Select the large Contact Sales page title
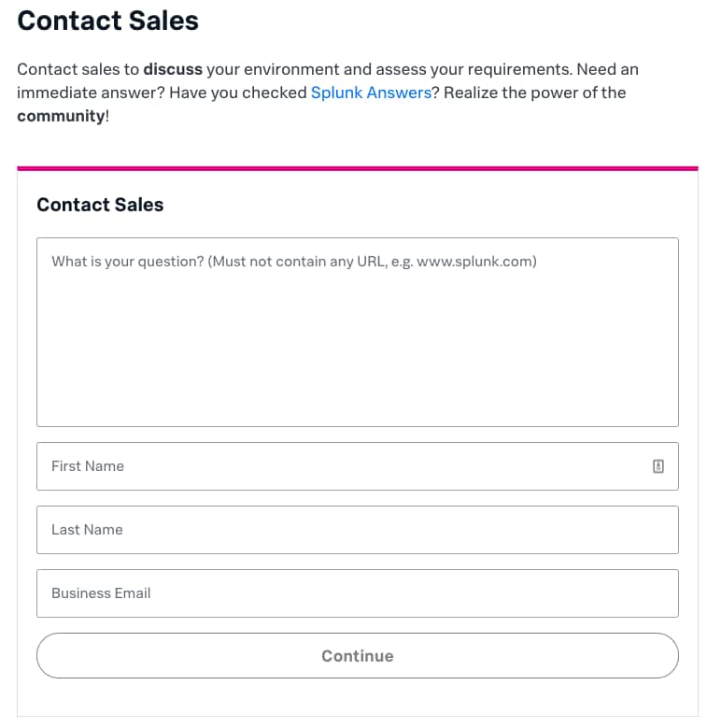Screen dimensions: 721x728 point(107,21)
